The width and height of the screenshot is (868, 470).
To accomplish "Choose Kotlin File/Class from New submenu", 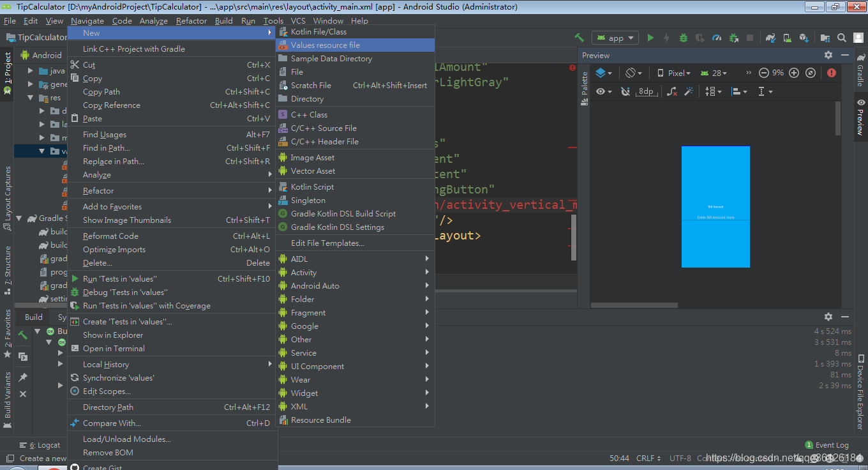I will [x=355, y=31].
